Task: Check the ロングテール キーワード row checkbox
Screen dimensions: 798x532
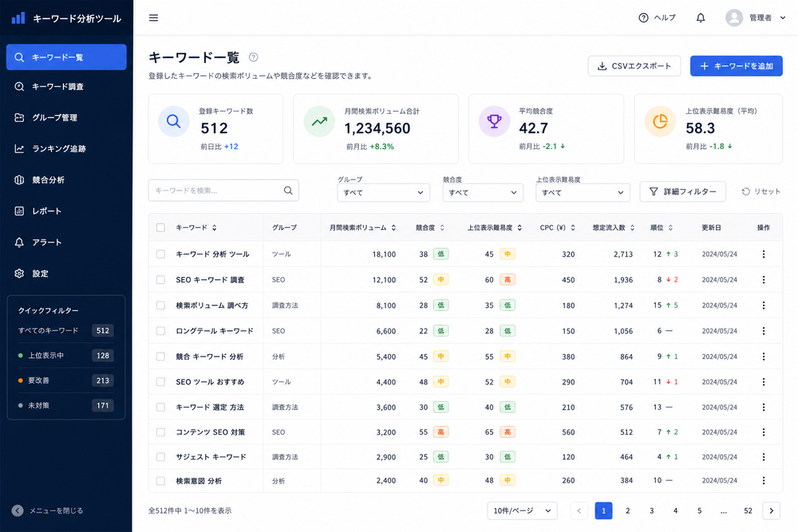Action: click(160, 330)
